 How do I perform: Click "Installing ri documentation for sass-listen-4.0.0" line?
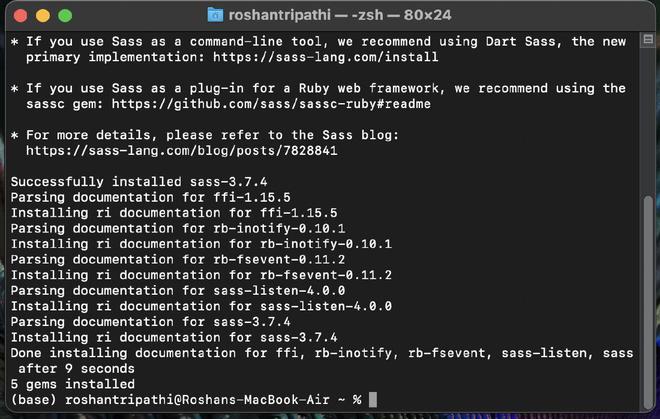(201, 306)
